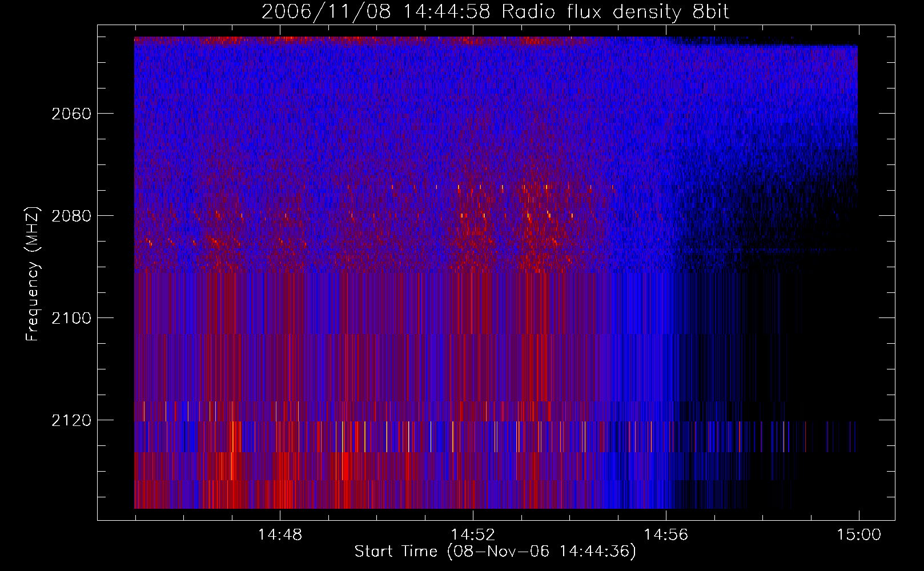The width and height of the screenshot is (924, 571).
Task: Click the 14:52 time tick label
Action: click(473, 535)
